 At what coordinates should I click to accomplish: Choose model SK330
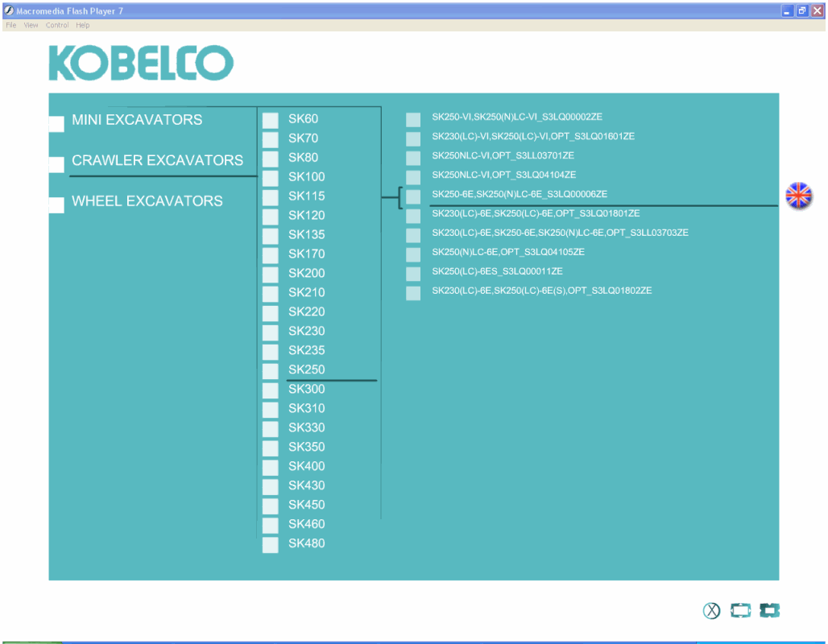[306, 427]
